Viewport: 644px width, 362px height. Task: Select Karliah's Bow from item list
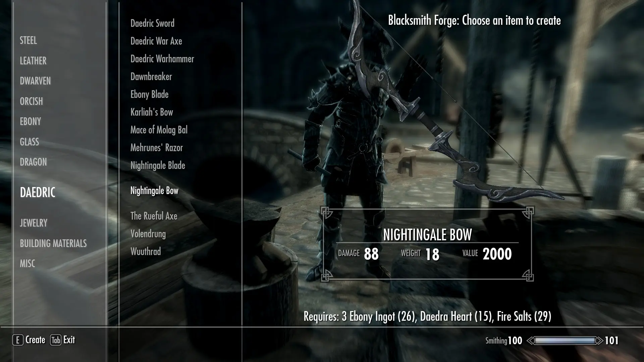coord(152,112)
